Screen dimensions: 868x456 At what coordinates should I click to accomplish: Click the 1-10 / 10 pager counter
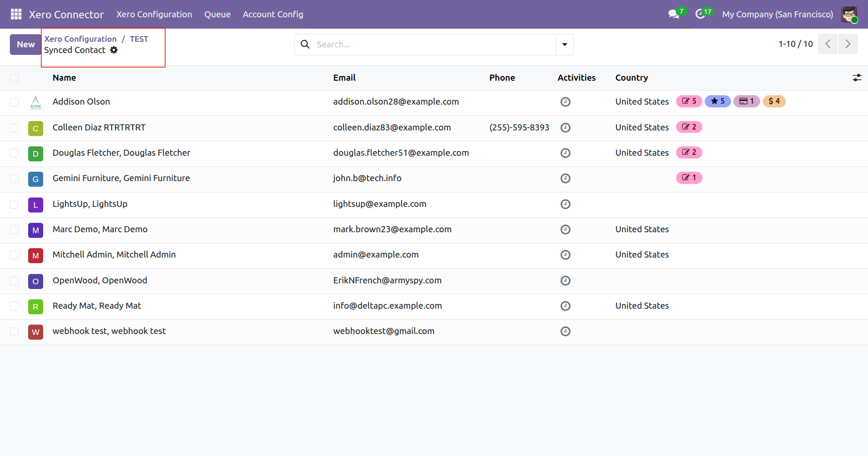click(x=796, y=44)
